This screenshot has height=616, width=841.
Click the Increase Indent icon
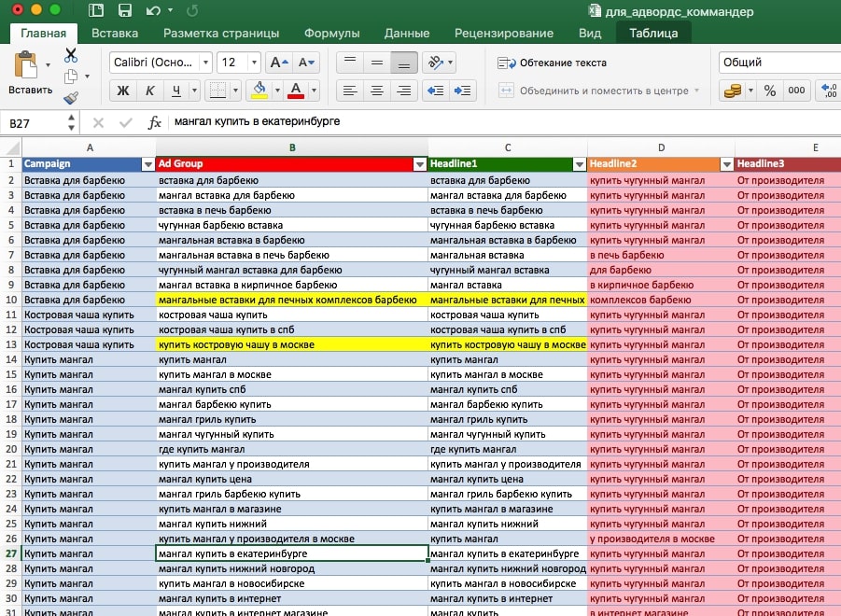pyautogui.click(x=465, y=91)
